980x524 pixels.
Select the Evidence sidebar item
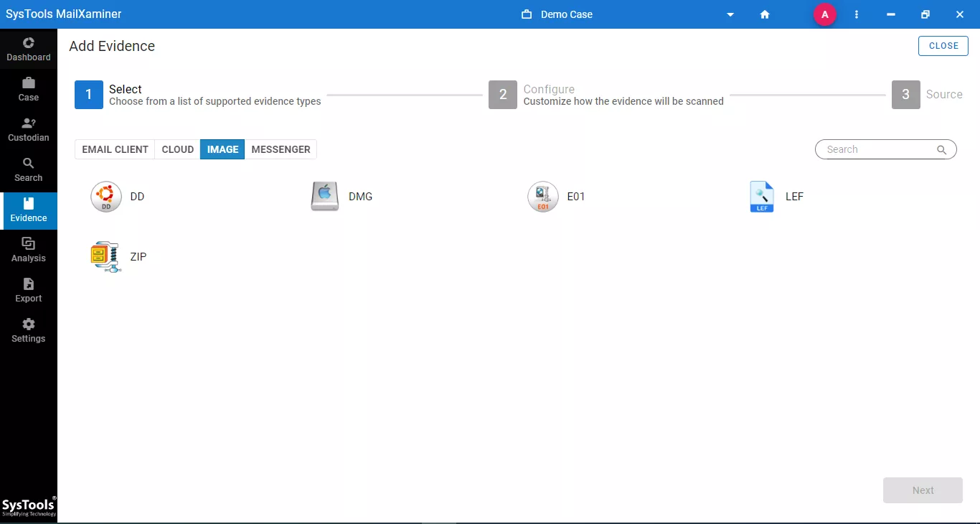click(x=29, y=210)
